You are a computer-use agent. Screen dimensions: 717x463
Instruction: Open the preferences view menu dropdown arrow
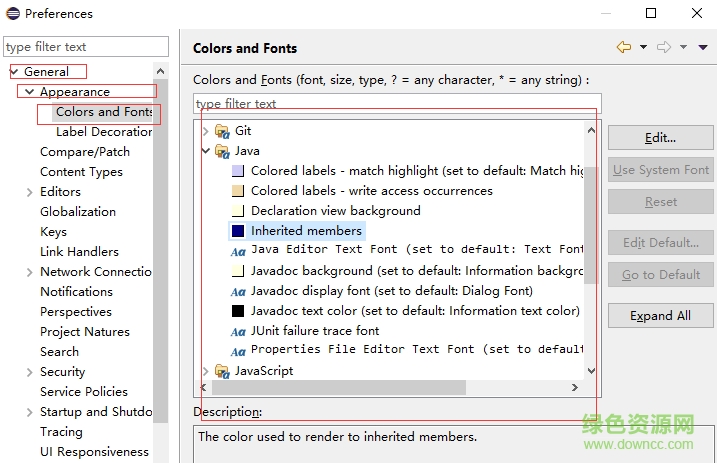(x=684, y=48)
